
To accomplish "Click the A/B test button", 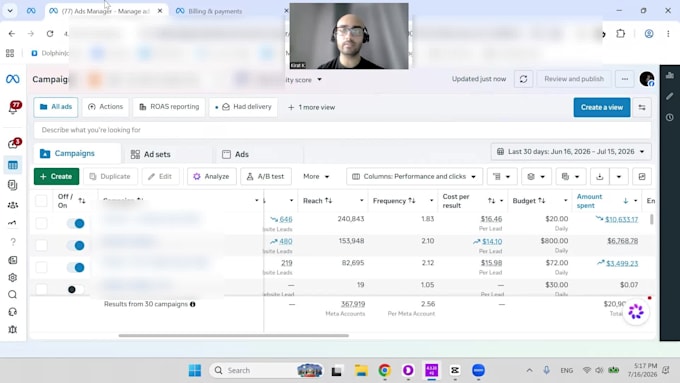I will pyautogui.click(x=265, y=177).
